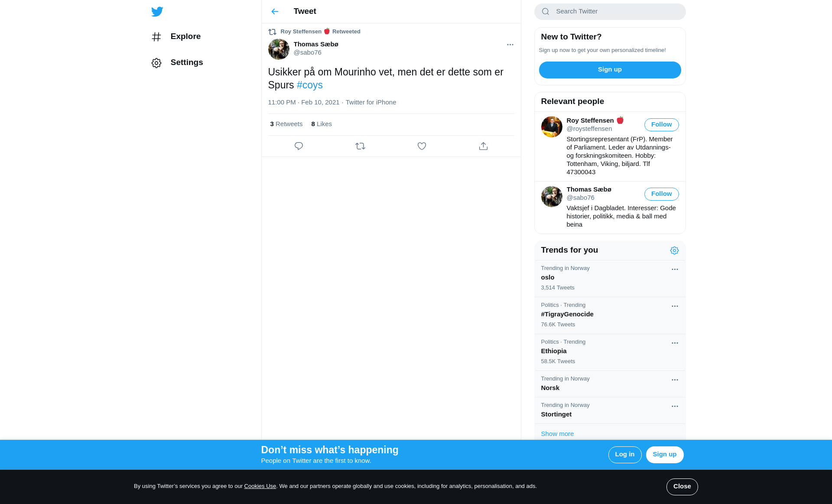The width and height of the screenshot is (832, 504).
Task: Click the Twitter bird logo
Action: [157, 12]
